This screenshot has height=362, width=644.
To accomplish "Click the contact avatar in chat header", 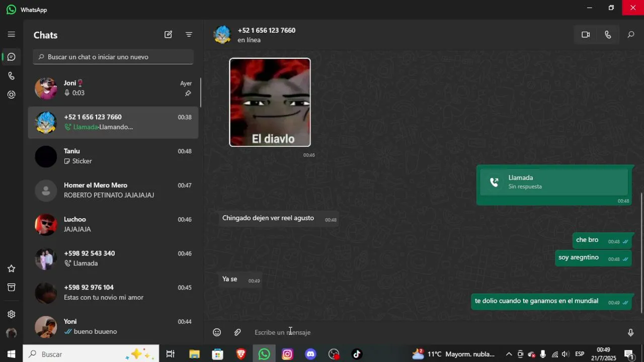I will [222, 35].
